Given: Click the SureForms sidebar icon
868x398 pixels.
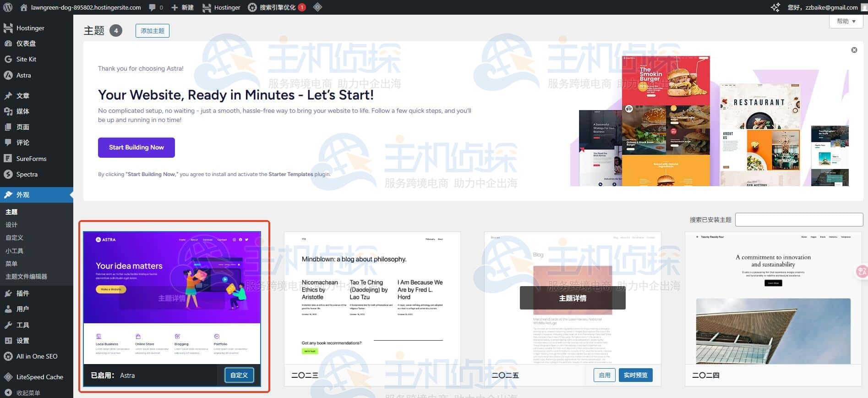Looking at the screenshot, I should [8, 159].
